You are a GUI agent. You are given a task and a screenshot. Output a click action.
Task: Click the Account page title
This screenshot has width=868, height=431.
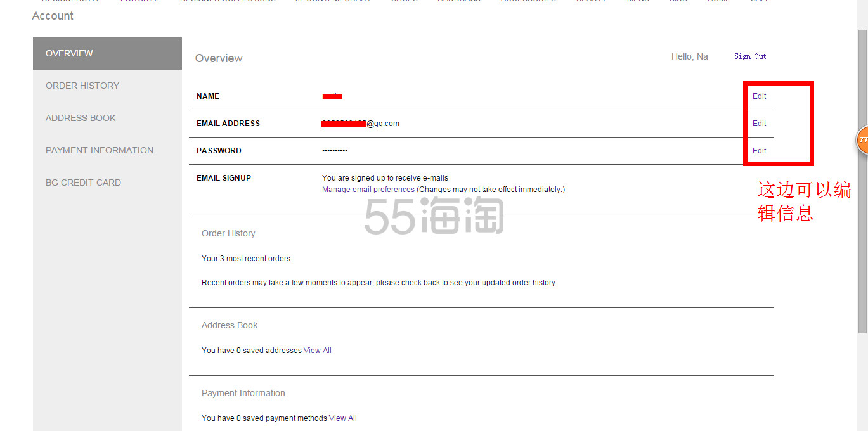53,16
